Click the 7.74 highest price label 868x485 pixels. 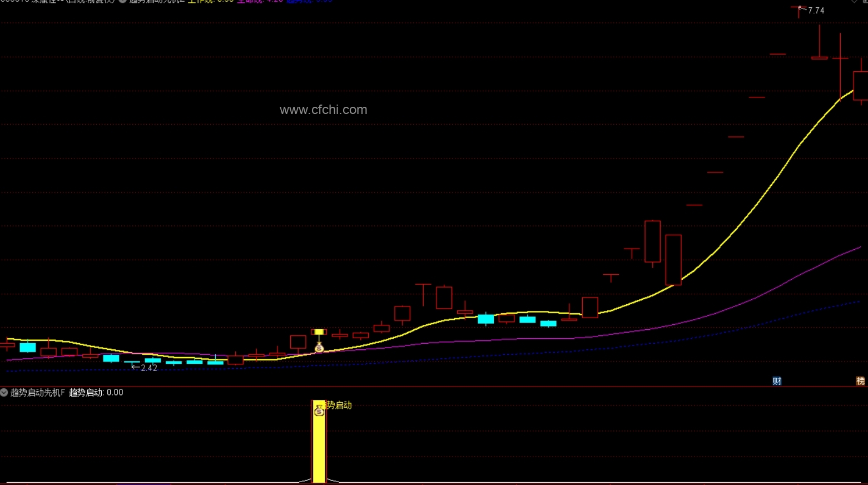tap(816, 11)
